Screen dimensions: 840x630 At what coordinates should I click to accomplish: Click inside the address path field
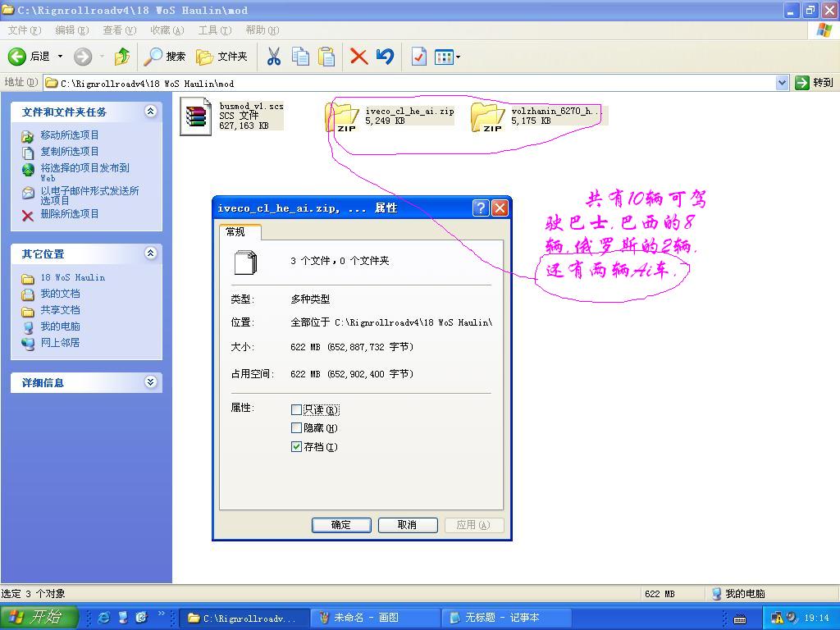pyautogui.click(x=410, y=83)
